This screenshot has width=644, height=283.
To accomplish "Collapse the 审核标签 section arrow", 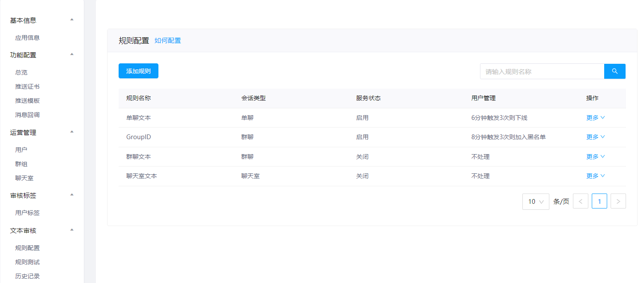I will coord(72,195).
